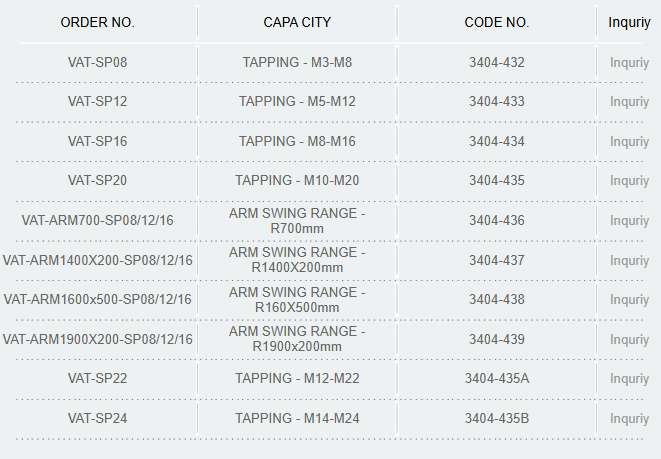Viewport: 661px width, 459px height.
Task: Select the CODE NO. column header
Action: tap(497, 22)
